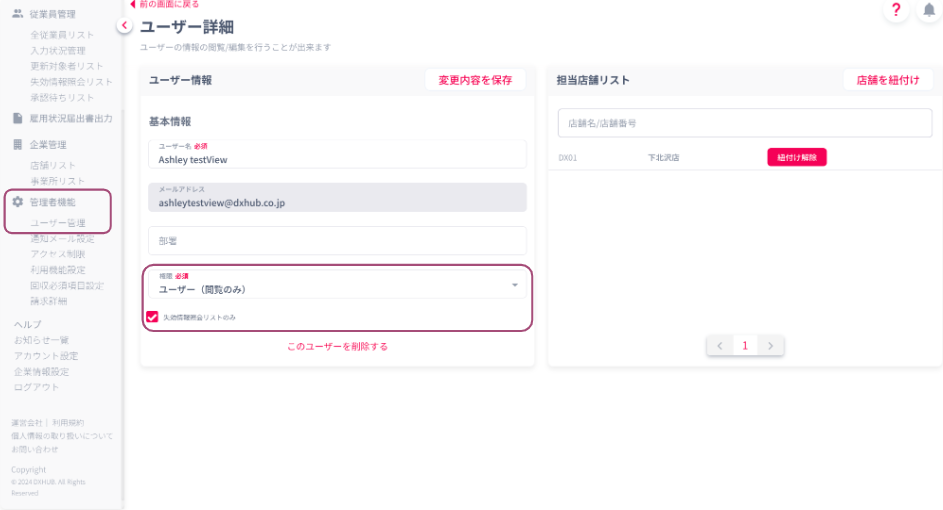Screen dimensions: 943x510
Task: Collapse the sidebar with the chevron icon
Action: pos(125,26)
